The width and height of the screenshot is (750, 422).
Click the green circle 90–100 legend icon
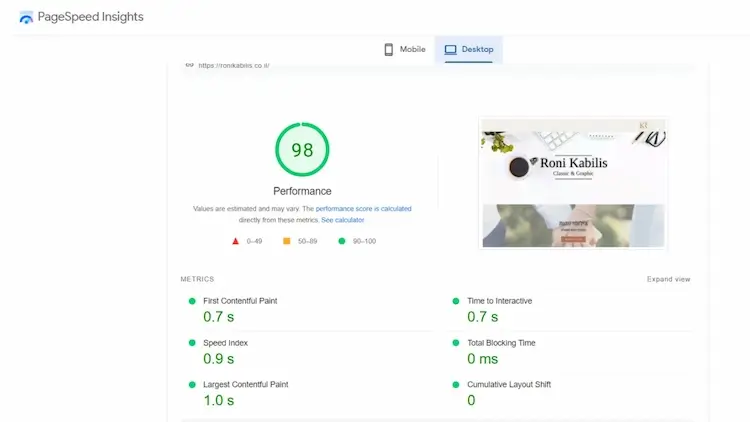(341, 241)
